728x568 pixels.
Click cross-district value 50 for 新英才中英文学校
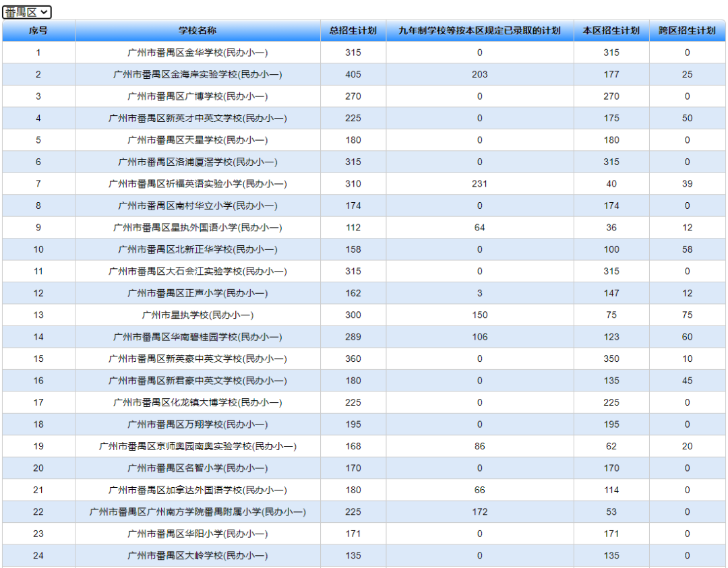687,119
